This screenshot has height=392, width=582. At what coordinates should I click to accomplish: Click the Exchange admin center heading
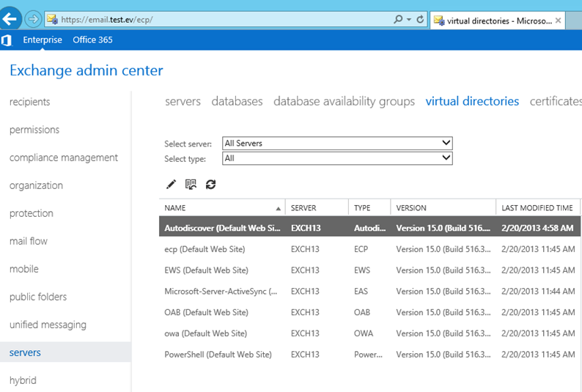[x=86, y=70]
